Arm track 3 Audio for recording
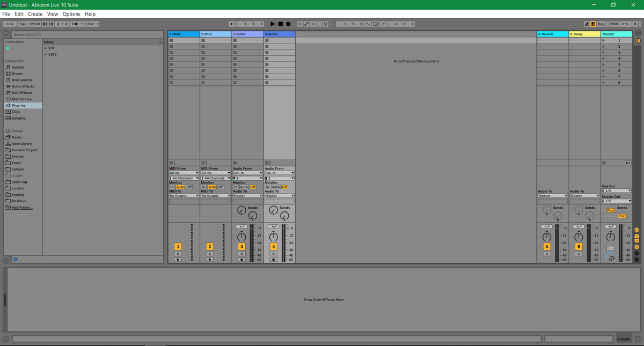This screenshot has height=346, width=644. pos(241,260)
